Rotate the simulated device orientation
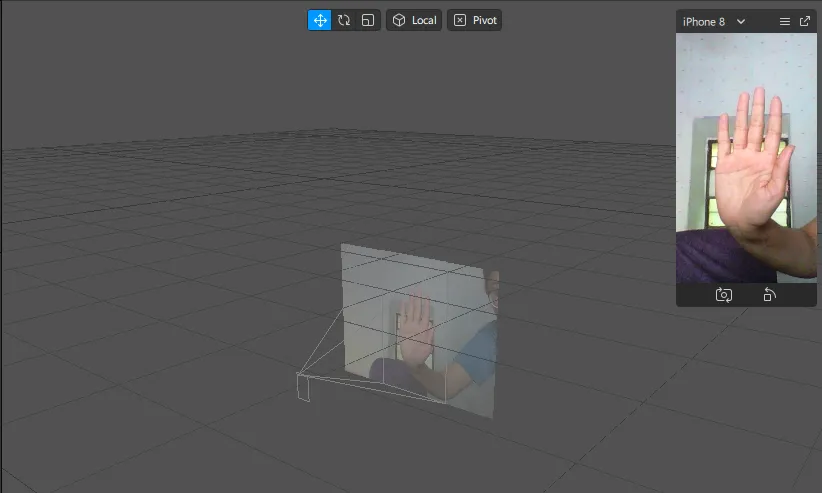The height and width of the screenshot is (493, 822). (x=769, y=295)
